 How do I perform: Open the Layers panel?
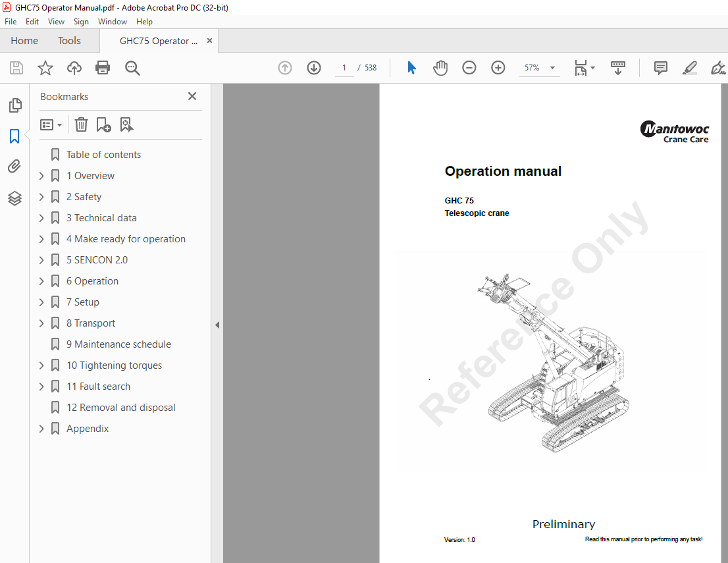click(14, 198)
